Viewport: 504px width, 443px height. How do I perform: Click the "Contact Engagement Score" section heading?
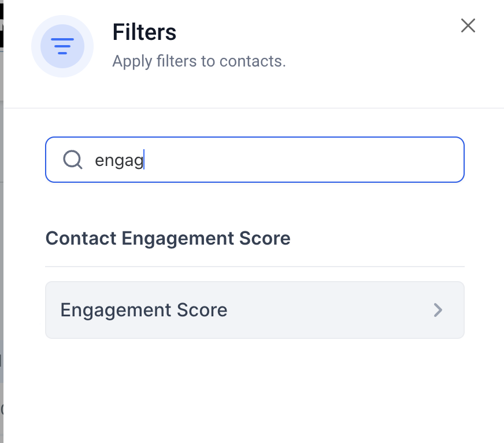pos(168,238)
